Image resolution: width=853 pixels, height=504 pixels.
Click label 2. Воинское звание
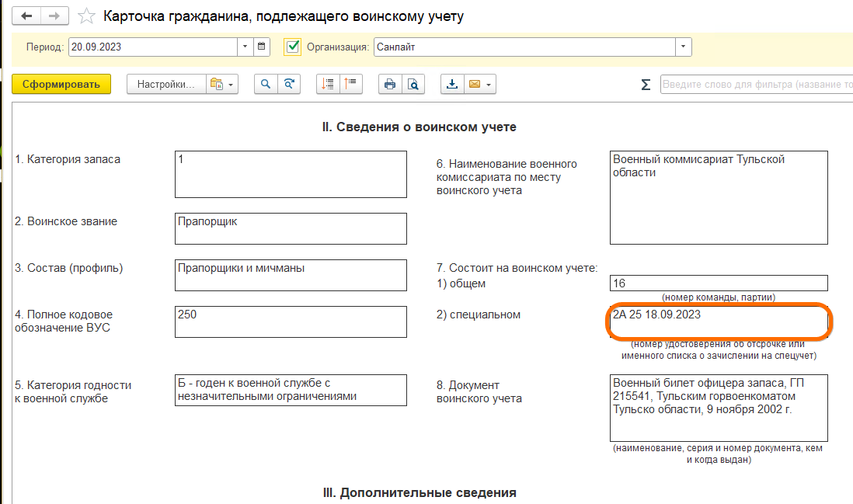click(66, 221)
